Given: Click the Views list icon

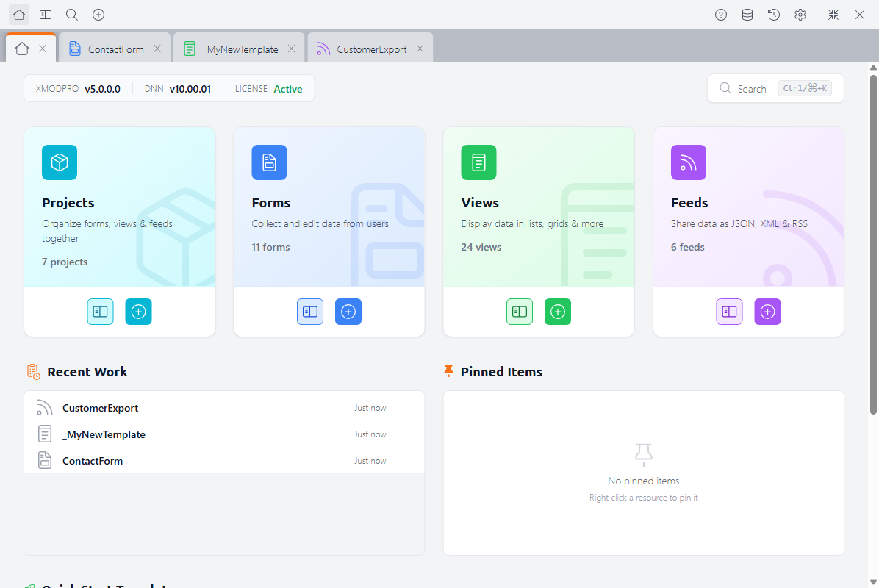Looking at the screenshot, I should 478,162.
